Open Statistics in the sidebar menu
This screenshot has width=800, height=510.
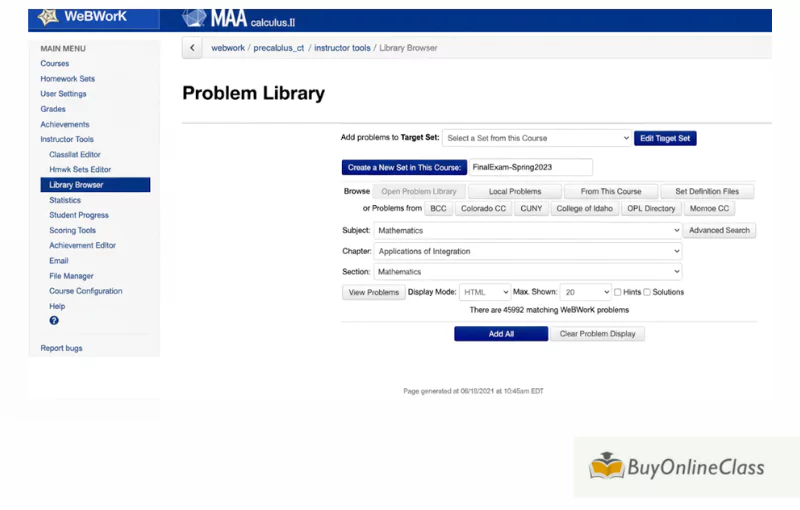tap(65, 200)
